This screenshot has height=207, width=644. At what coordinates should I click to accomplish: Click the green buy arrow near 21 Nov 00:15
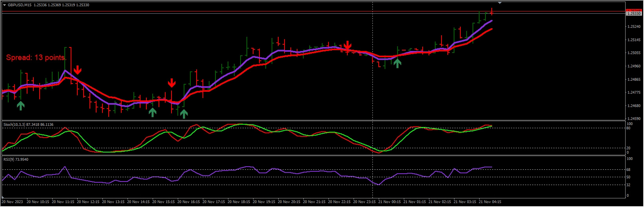398,63
